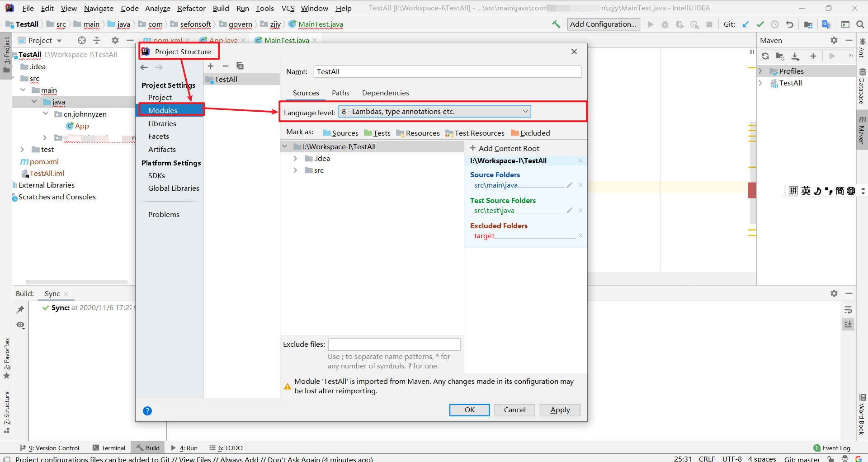The width and height of the screenshot is (868, 462).
Task: Collapse the I:\Workspace-I\TestAll content root
Action: (x=285, y=146)
